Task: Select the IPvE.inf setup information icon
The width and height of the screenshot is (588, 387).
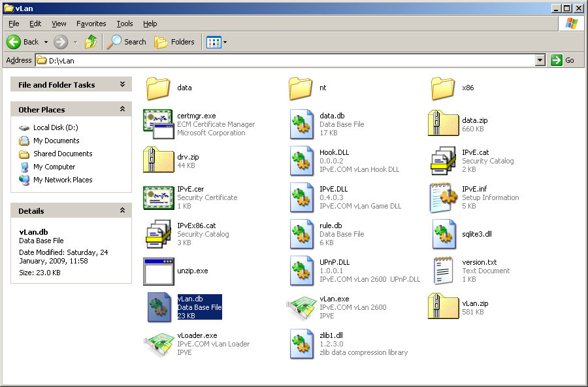Action: 443,197
